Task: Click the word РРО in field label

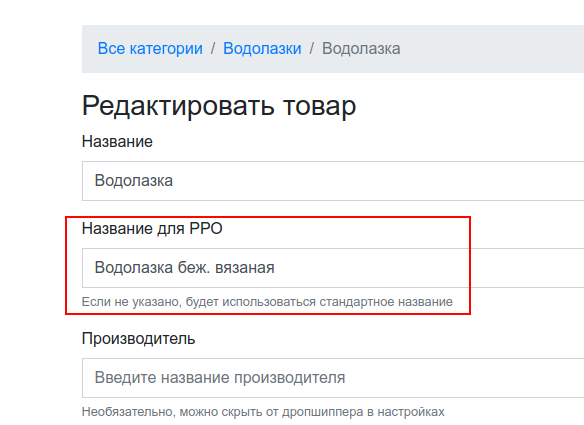Action: pos(206,228)
